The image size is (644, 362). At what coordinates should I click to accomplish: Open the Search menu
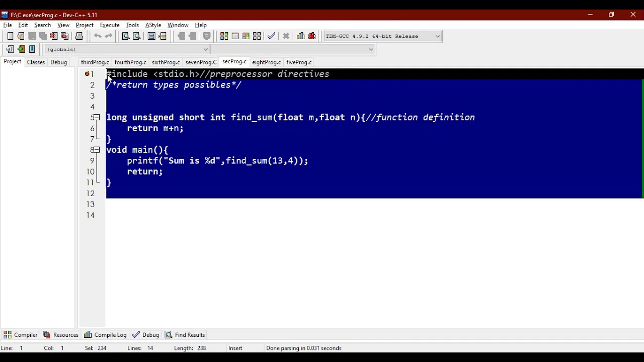[42, 25]
